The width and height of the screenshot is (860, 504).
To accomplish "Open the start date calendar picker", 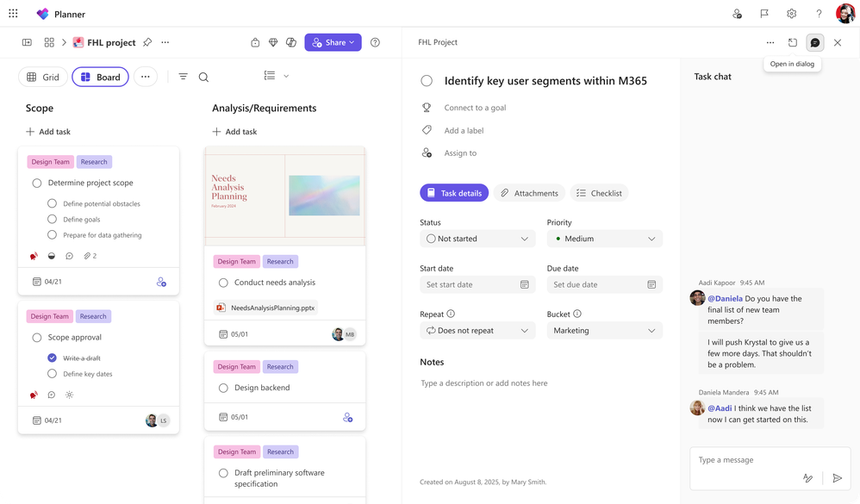I will tap(524, 284).
